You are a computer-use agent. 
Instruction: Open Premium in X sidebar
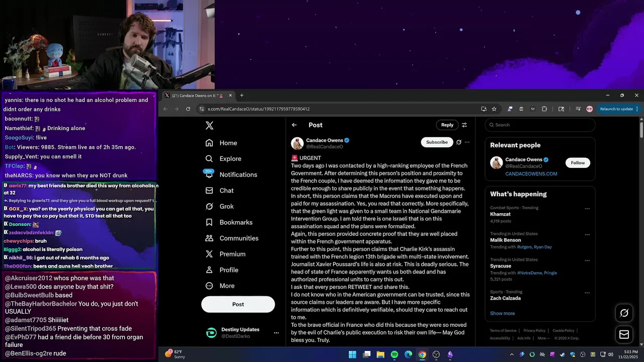point(225,254)
